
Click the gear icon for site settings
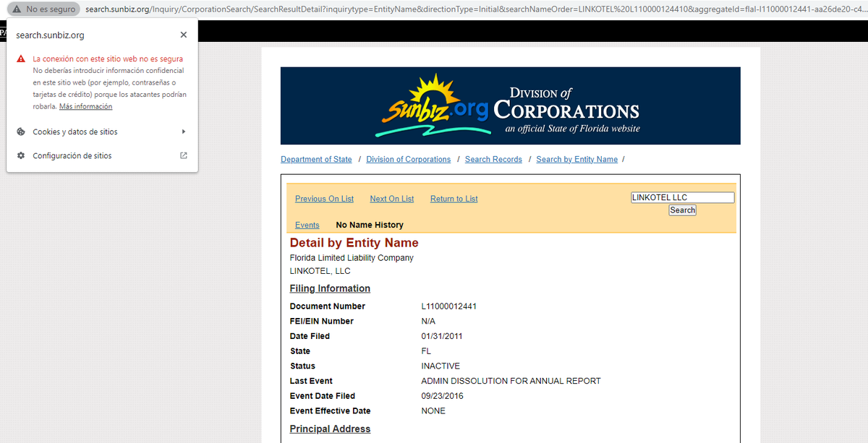[21, 155]
